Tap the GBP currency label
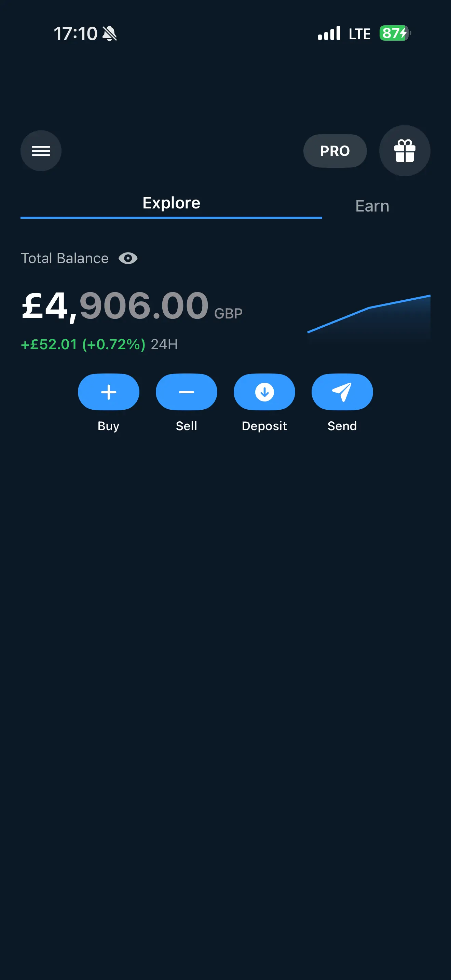Image resolution: width=451 pixels, height=980 pixels. pos(228,313)
